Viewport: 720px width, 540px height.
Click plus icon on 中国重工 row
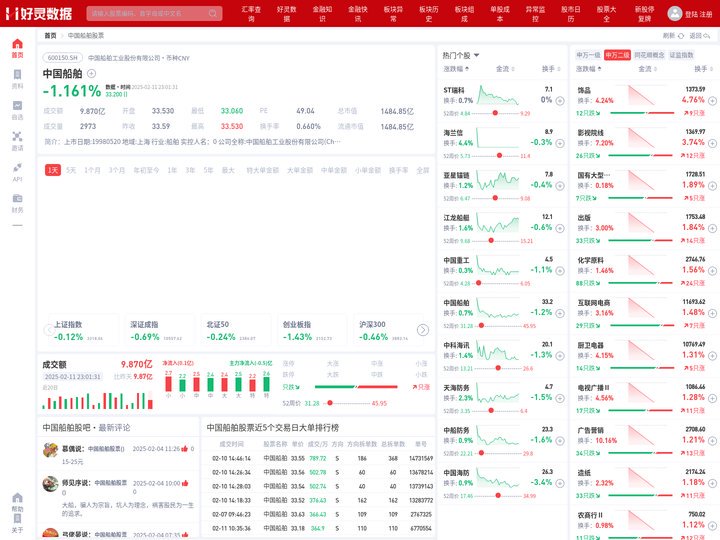560,271
